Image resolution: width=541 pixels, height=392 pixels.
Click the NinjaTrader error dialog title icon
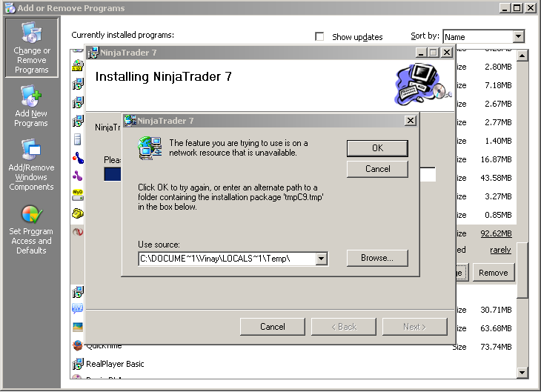click(x=130, y=121)
